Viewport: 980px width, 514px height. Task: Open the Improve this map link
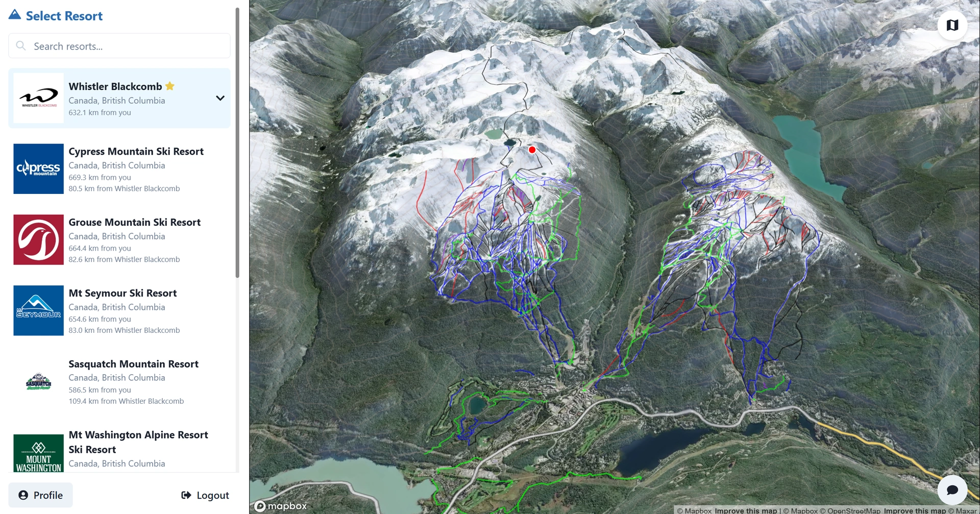[x=746, y=510]
